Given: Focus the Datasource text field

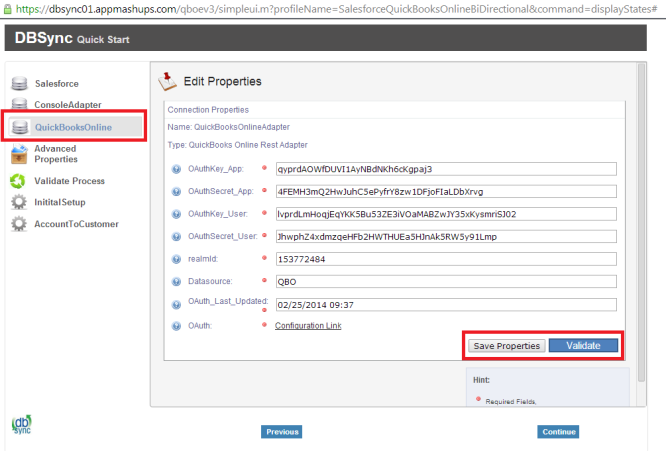Looking at the screenshot, I should pos(446,281).
